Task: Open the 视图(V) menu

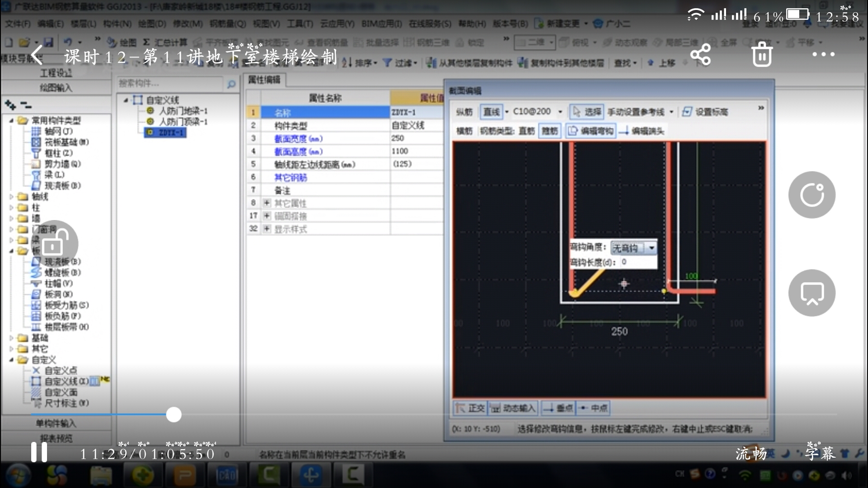Action: coord(266,23)
